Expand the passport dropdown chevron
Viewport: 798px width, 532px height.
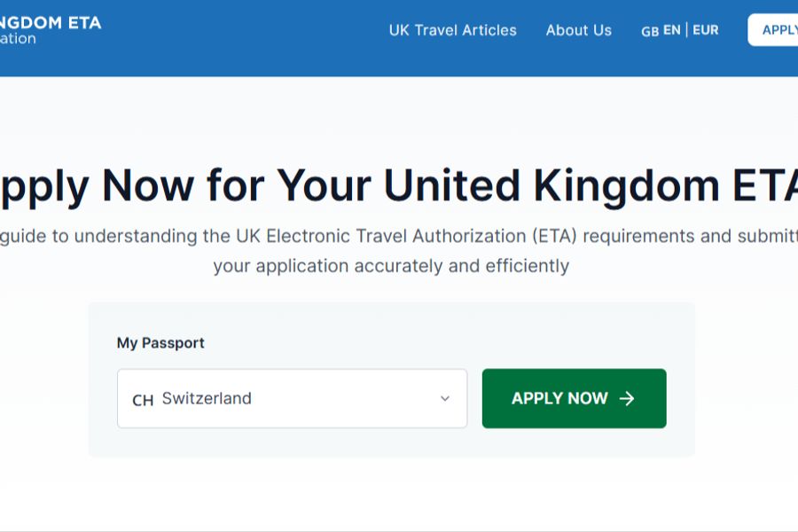tap(445, 399)
